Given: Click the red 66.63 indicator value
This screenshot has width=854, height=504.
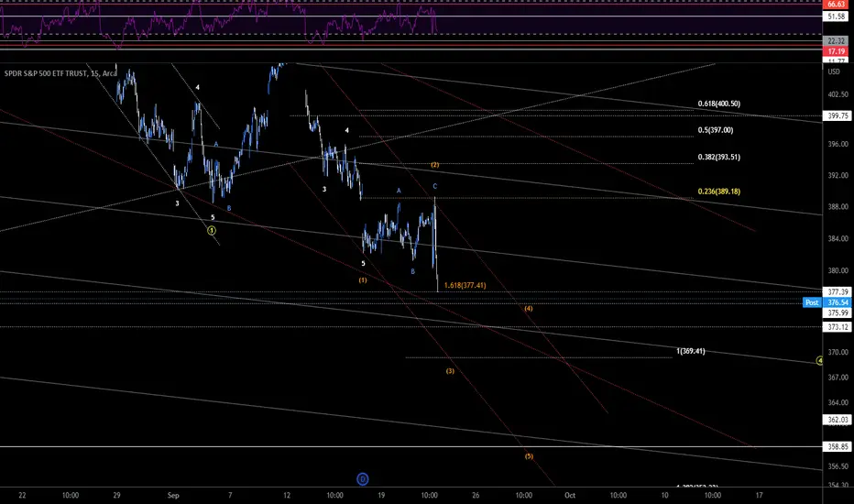Looking at the screenshot, I should [x=836, y=4].
